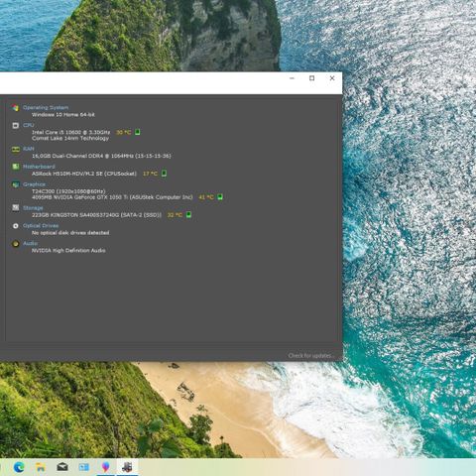The width and height of the screenshot is (476, 476).
Task: Click the Motherboard section icon
Action: (x=16, y=167)
